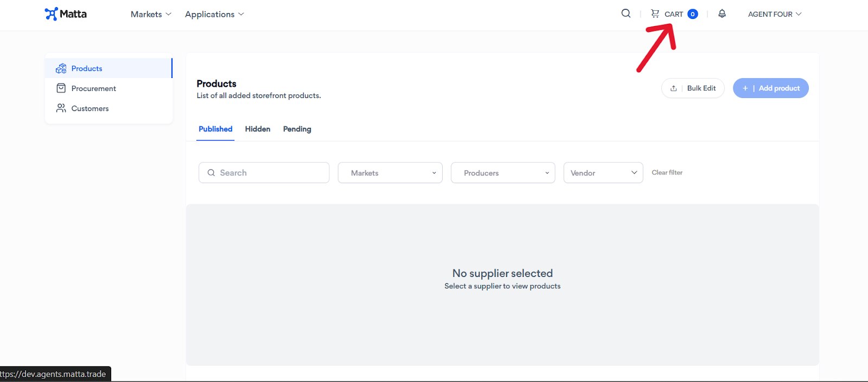Image resolution: width=868 pixels, height=382 pixels.
Task: Click the CART label in header
Action: [674, 14]
